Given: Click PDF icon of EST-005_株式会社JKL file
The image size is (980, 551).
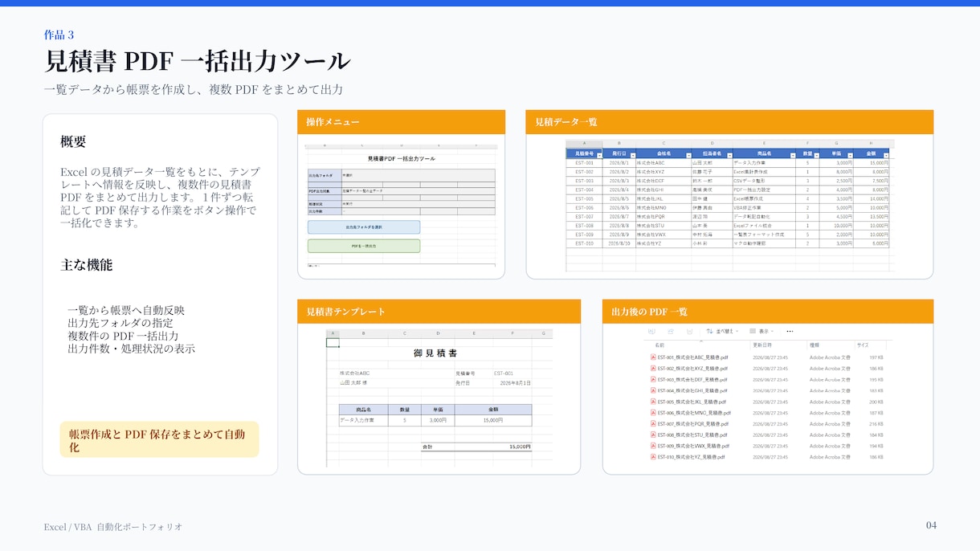Looking at the screenshot, I should tap(653, 402).
